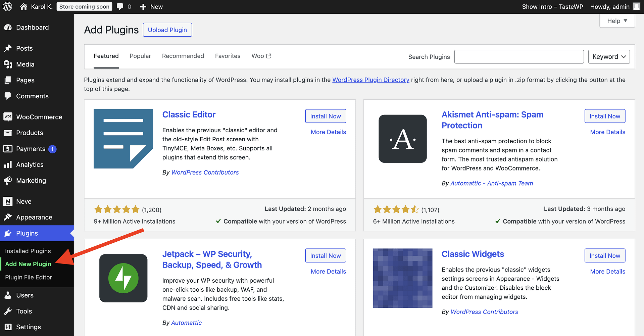The image size is (644, 336).
Task: Click the Akismet plugin logo
Action: pyautogui.click(x=403, y=139)
